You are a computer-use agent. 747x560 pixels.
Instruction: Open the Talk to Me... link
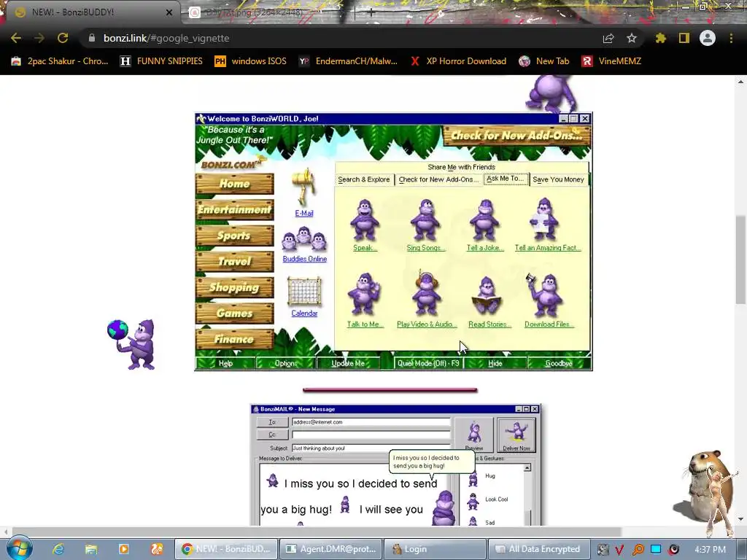pyautogui.click(x=365, y=324)
